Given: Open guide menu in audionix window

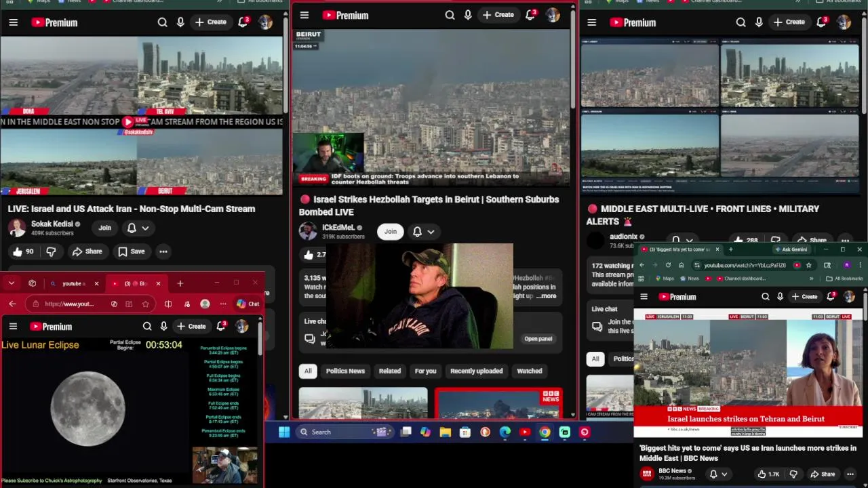Looking at the screenshot, I should click(x=591, y=22).
